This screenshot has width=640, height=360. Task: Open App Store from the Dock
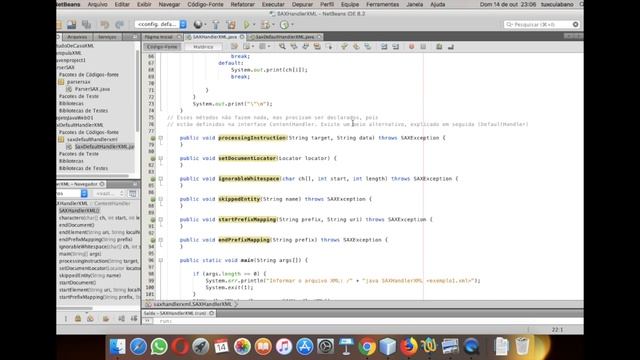pos(304,347)
